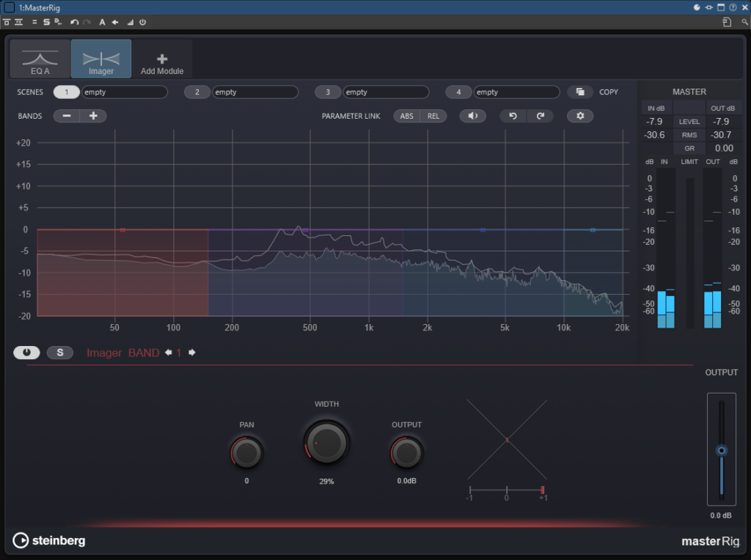The image size is (751, 560).
Task: Go to previous band with left arrow
Action: point(168,353)
